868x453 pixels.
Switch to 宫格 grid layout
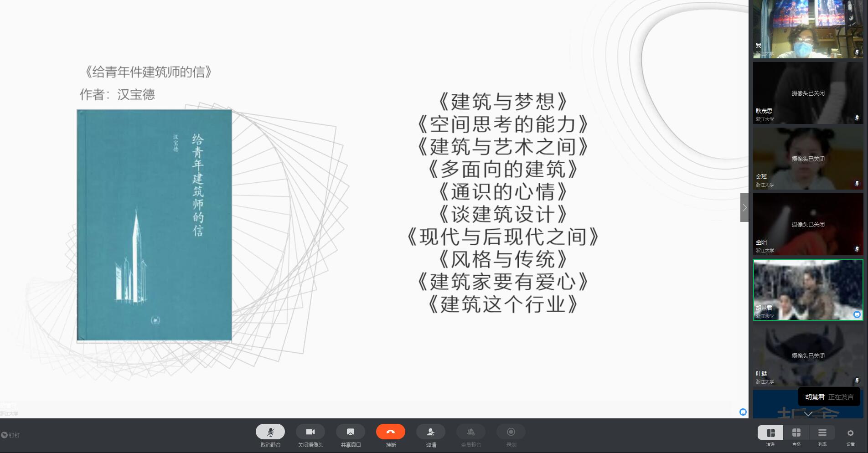[x=796, y=432]
